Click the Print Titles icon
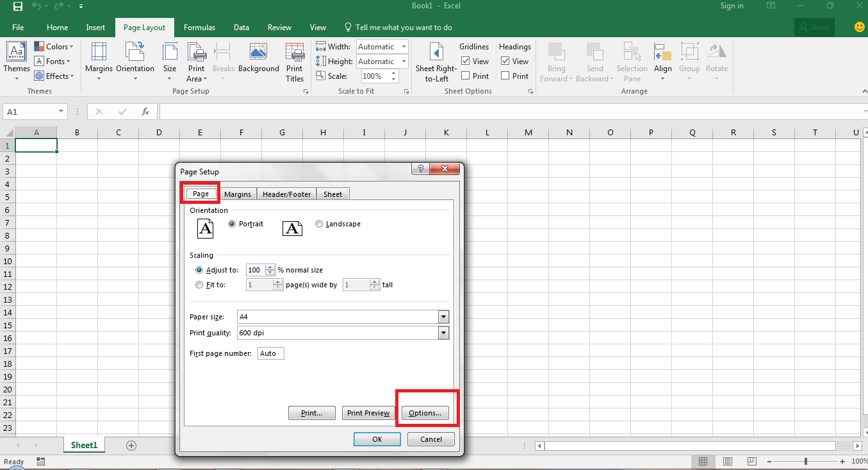Screen dimensions: 868x470 tap(294, 61)
